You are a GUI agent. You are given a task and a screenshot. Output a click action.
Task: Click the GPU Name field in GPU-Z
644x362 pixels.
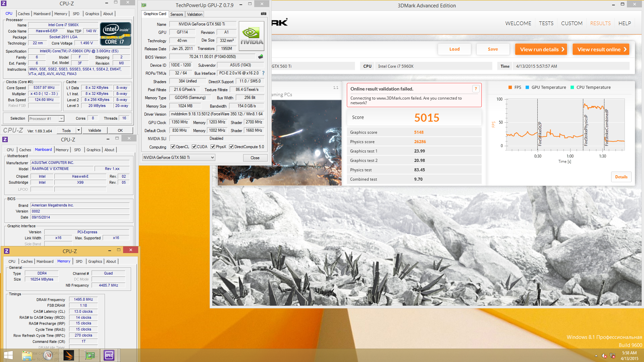click(203, 24)
